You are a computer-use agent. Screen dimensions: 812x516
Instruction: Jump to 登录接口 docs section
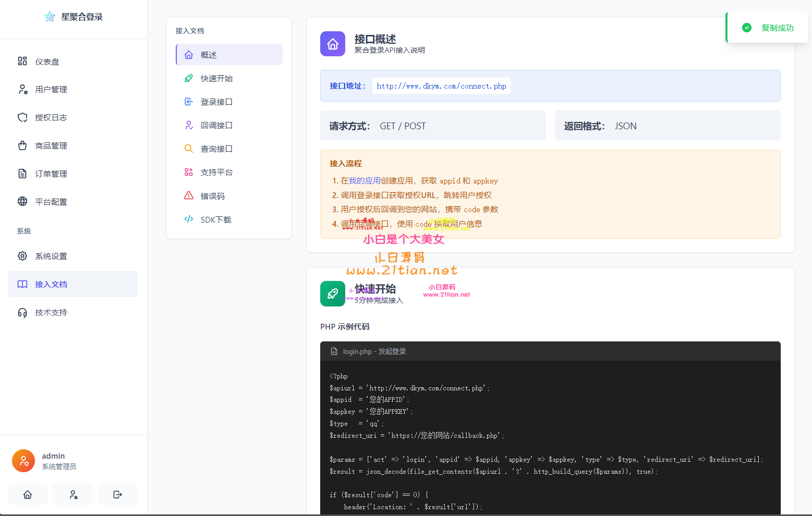click(216, 102)
